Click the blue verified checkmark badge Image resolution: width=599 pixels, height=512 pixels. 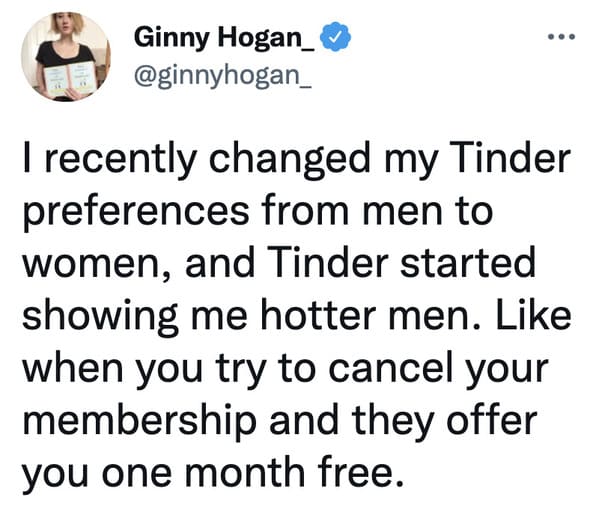(335, 37)
